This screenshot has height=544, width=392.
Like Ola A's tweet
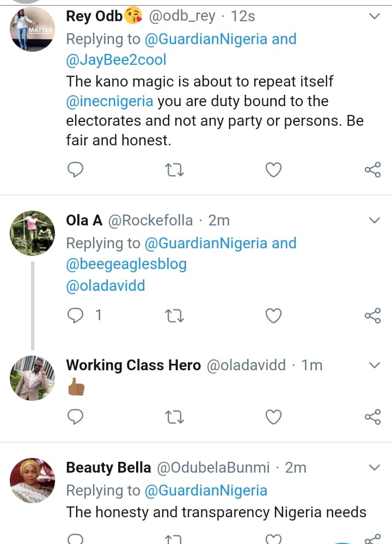point(273,315)
